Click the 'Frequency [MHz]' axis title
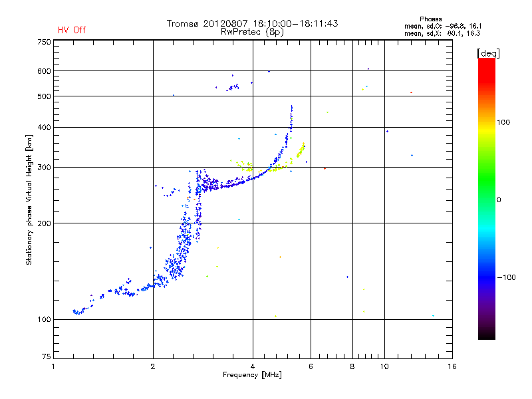This screenshot has height=399, width=532. 252,375
